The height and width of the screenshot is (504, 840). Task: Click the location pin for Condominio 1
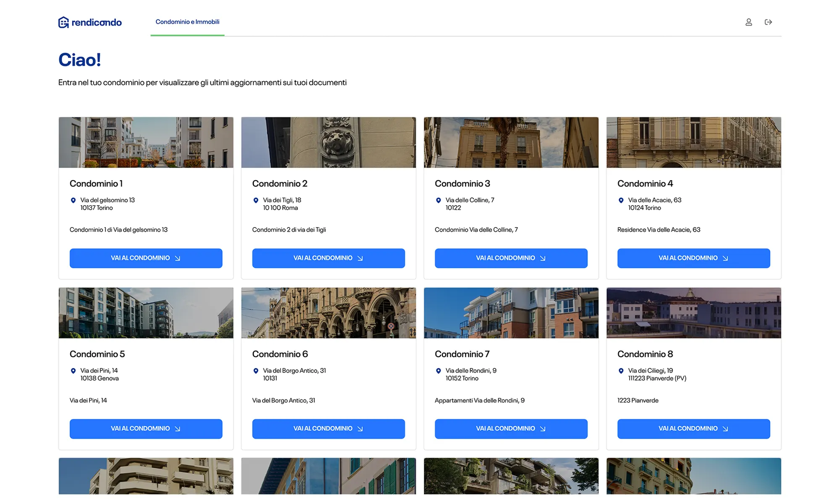point(73,200)
